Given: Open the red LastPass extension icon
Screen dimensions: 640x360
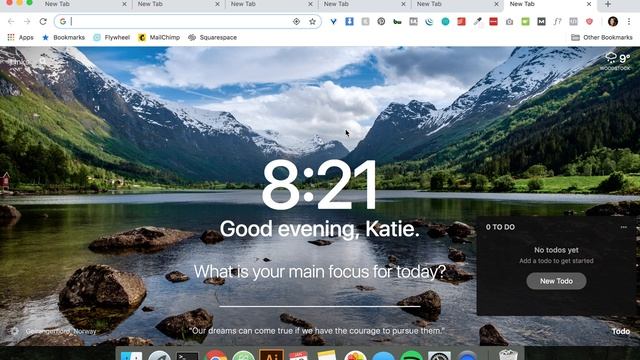Looking at the screenshot, I should (x=493, y=22).
